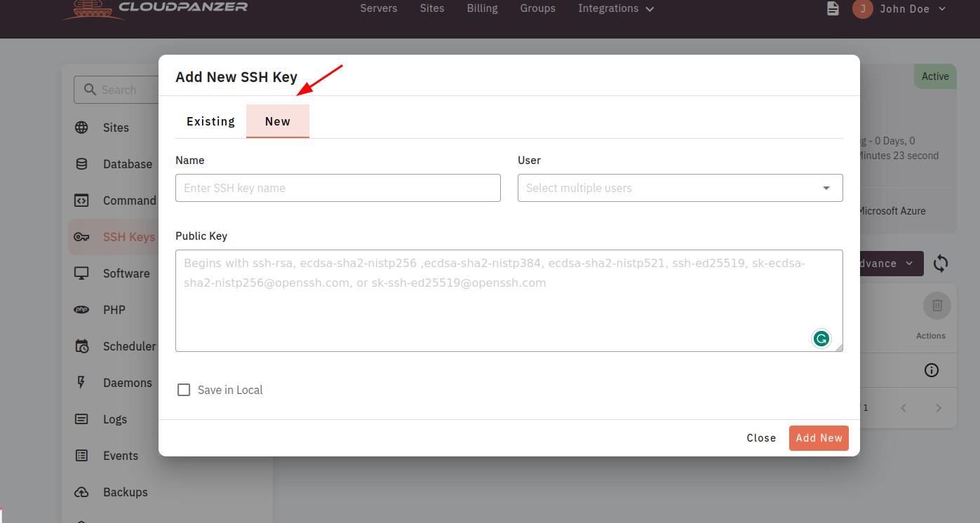Image resolution: width=980 pixels, height=523 pixels.
Task: Click the Enter SSH key name field
Action: point(338,188)
